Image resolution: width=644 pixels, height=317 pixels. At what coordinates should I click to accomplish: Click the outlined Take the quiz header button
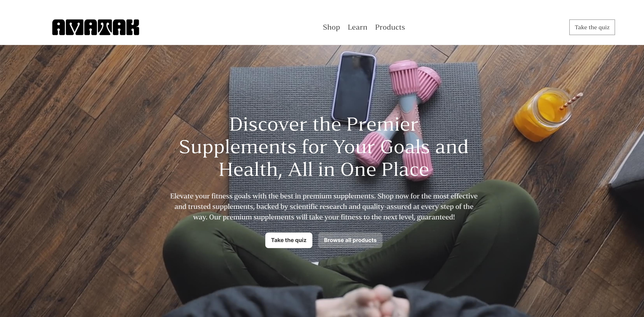(592, 27)
